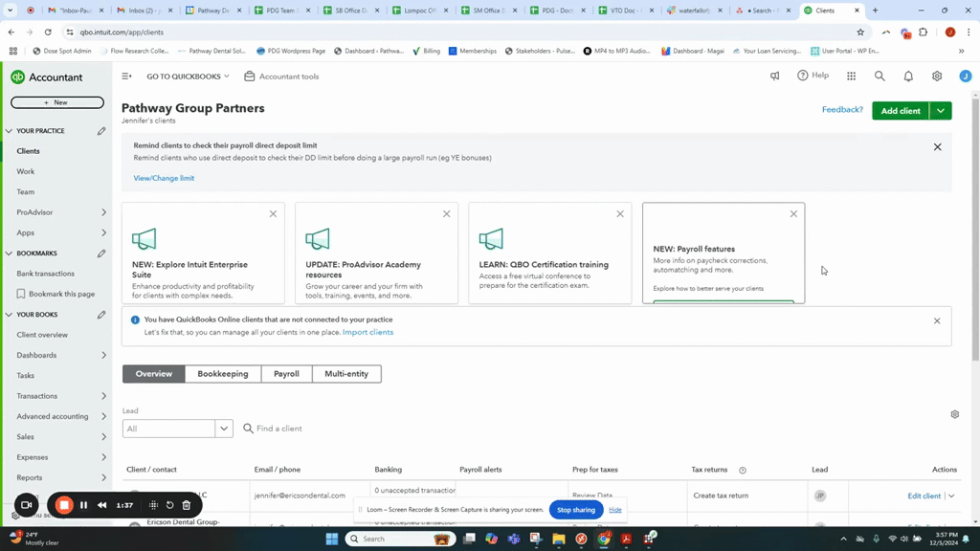980x551 pixels.
Task: Stop the Loom recording
Action: 64,505
